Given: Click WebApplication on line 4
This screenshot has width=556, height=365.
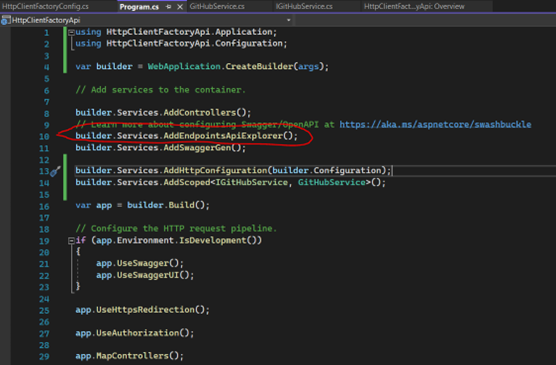Looking at the screenshot, I should [x=184, y=66].
